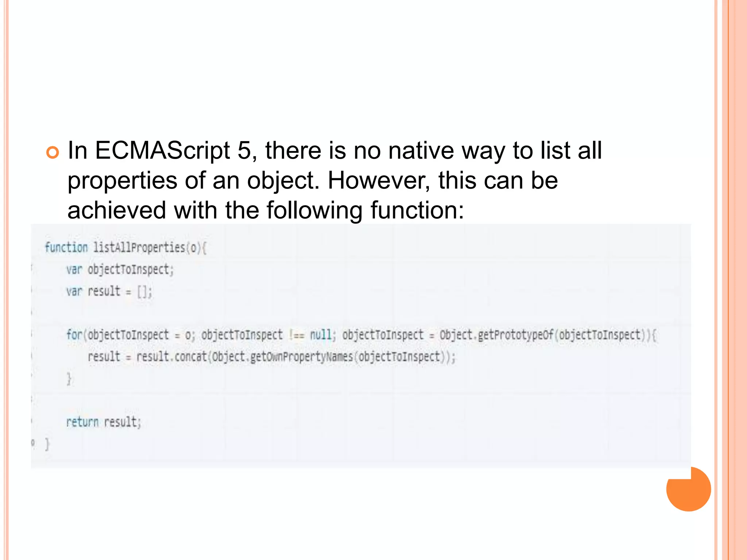
Task: Click the listAllProperties function name
Action: pos(139,248)
